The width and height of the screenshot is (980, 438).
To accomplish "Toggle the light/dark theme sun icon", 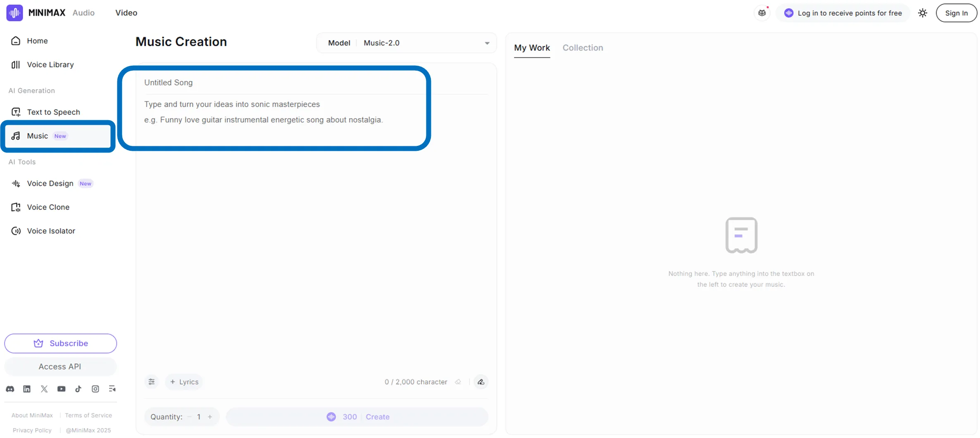I will click(x=923, y=13).
